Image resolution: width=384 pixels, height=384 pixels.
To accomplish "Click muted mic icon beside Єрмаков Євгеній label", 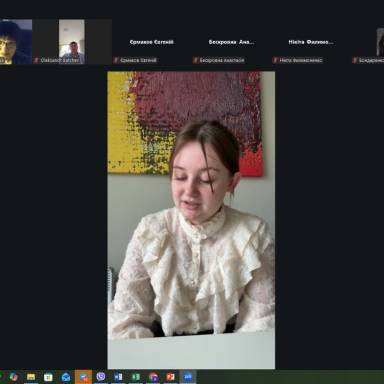I will pos(116,60).
